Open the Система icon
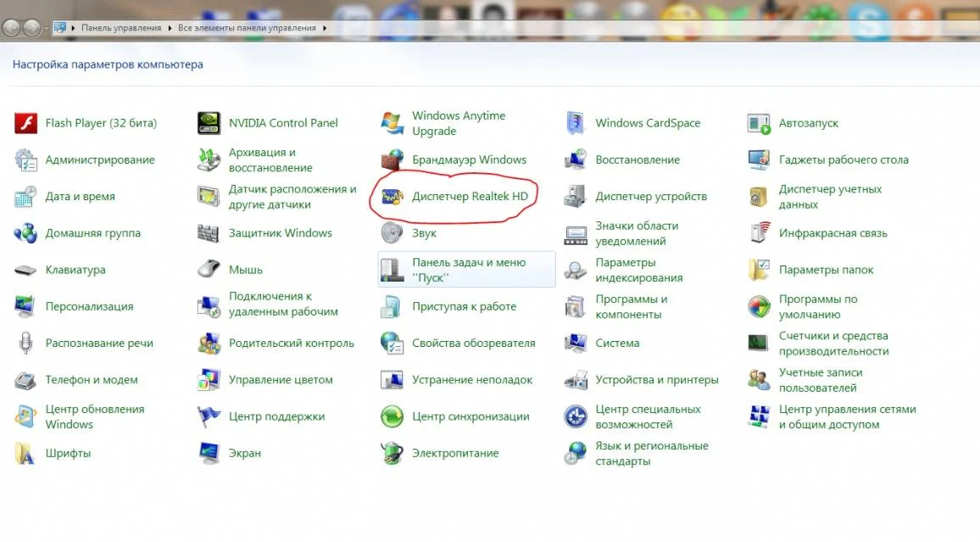 [x=575, y=344]
